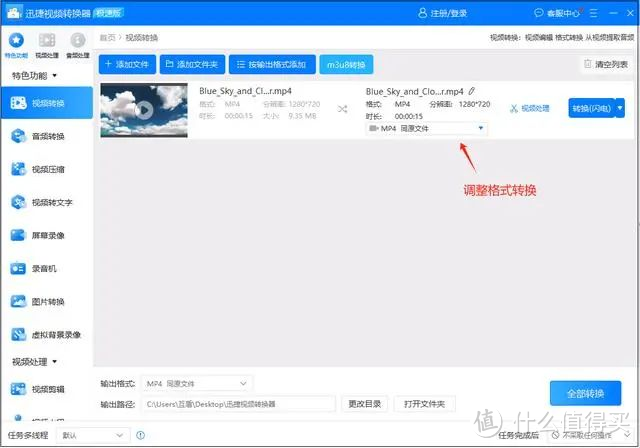This screenshot has height=448, width=640.
Task: Open 屏幕录像 in sidebar
Action: click(x=47, y=235)
